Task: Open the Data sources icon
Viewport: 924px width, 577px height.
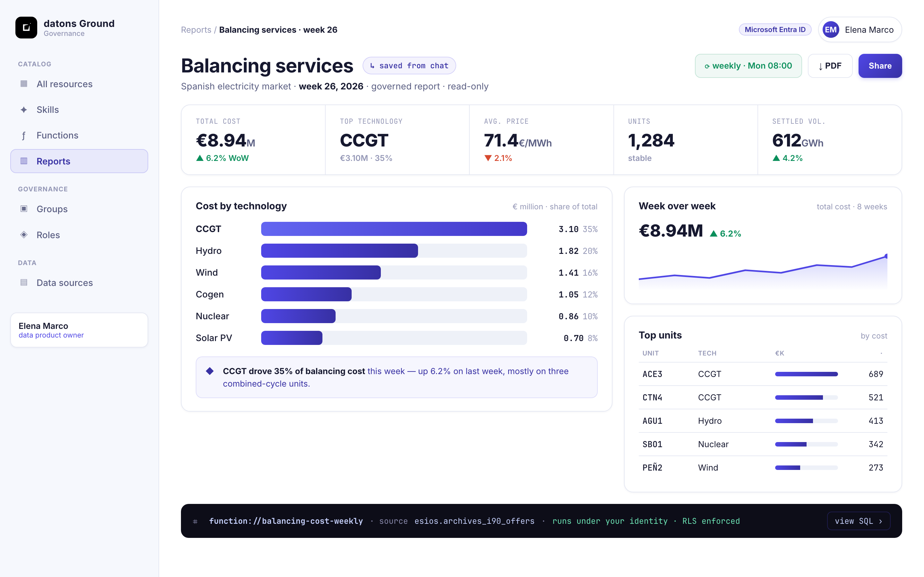Action: pyautogui.click(x=24, y=282)
